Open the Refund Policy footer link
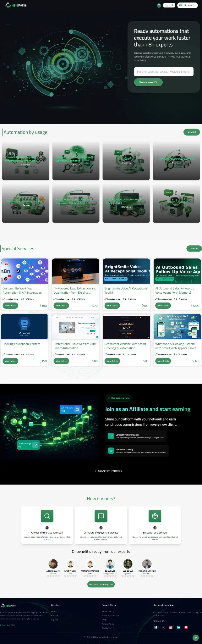202x644 pixels. (x=108, y=624)
